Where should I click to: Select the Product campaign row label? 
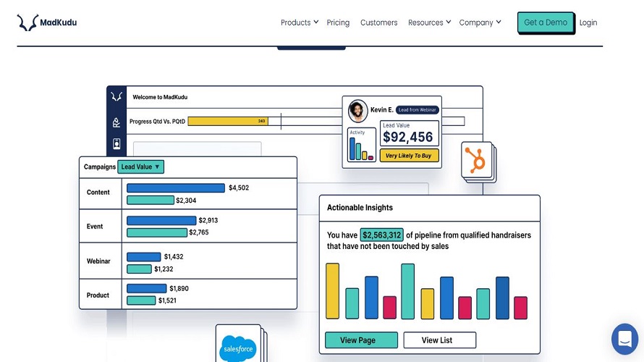tap(98, 295)
